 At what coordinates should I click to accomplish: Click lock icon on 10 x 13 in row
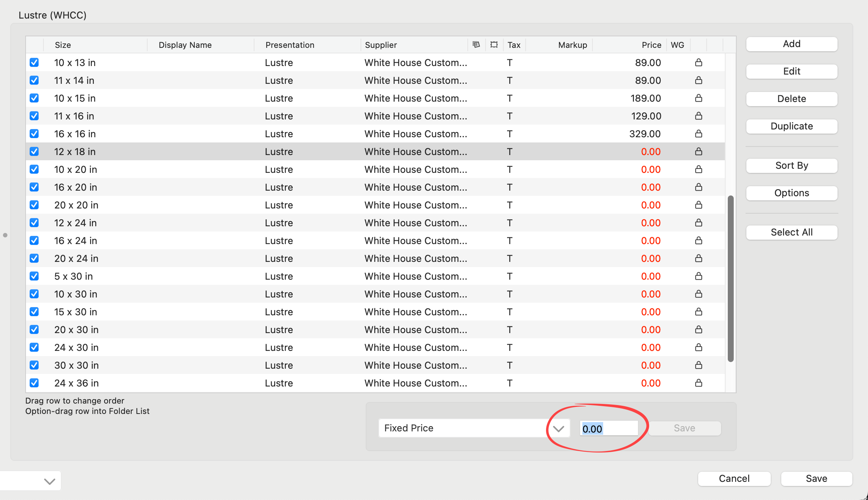pos(698,62)
